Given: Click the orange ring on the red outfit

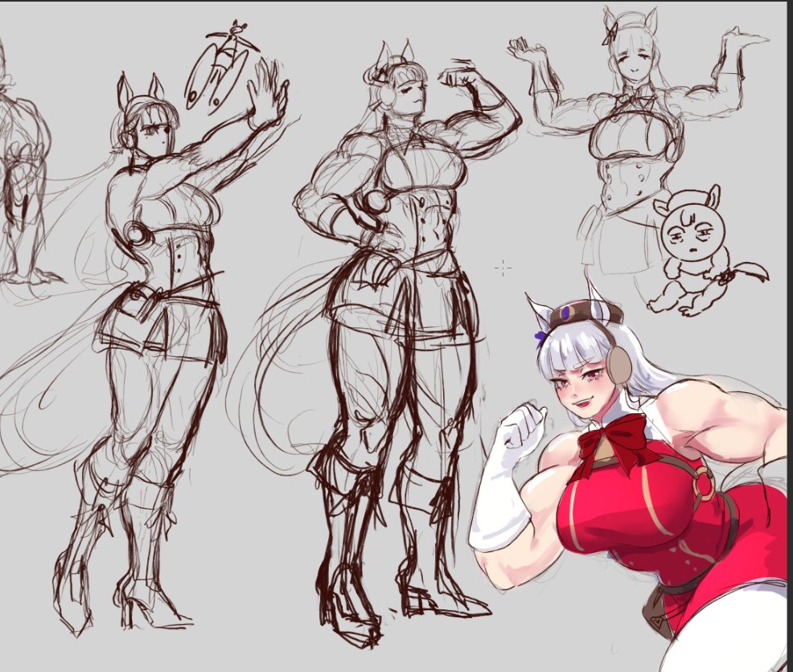Looking at the screenshot, I should (x=704, y=481).
